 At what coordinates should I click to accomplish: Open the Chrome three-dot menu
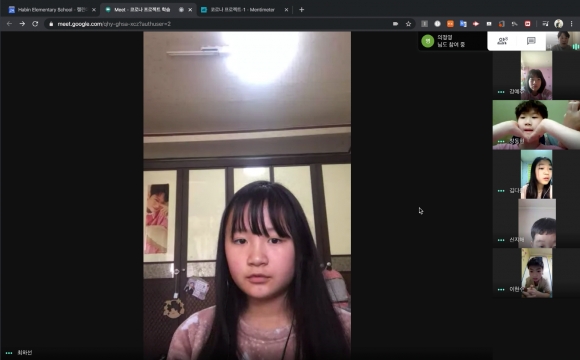(572, 24)
